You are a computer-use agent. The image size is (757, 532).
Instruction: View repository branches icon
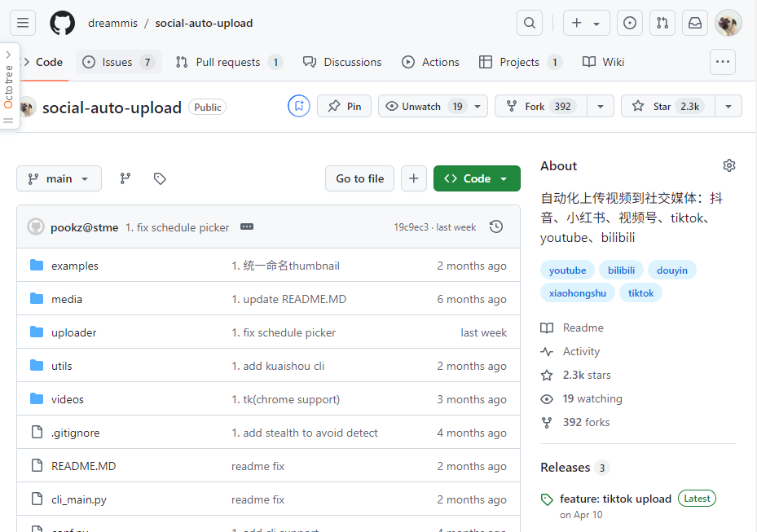[x=125, y=178]
